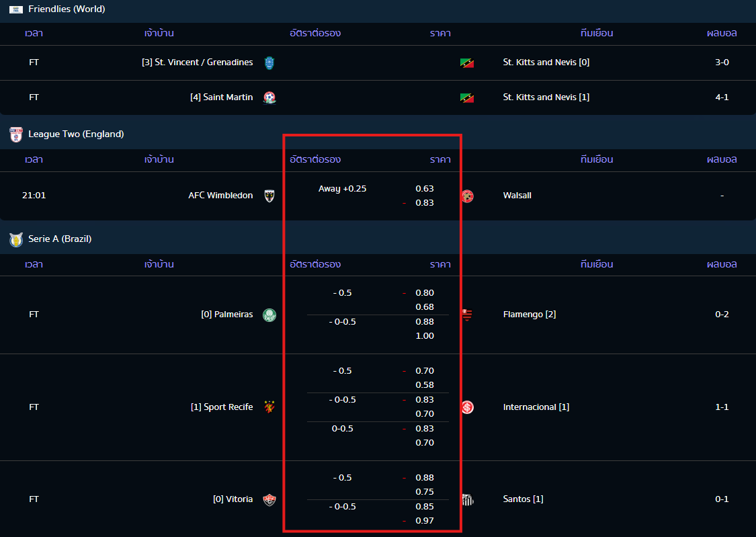Select the Saint Martin team name
The width and height of the screenshot is (756, 537).
point(222,97)
